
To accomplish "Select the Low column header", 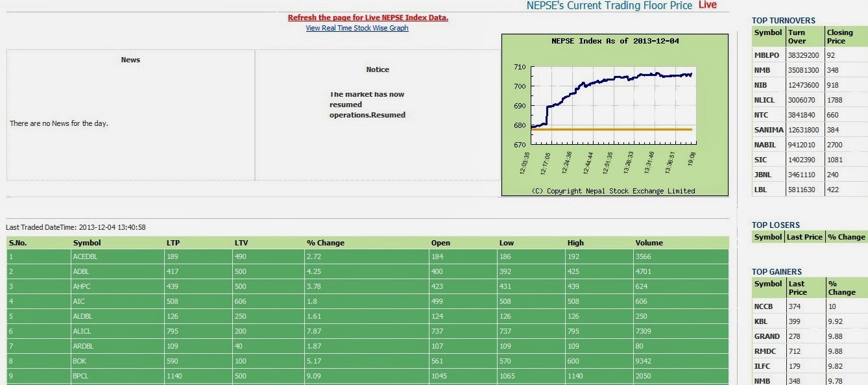I will pyautogui.click(x=507, y=243).
